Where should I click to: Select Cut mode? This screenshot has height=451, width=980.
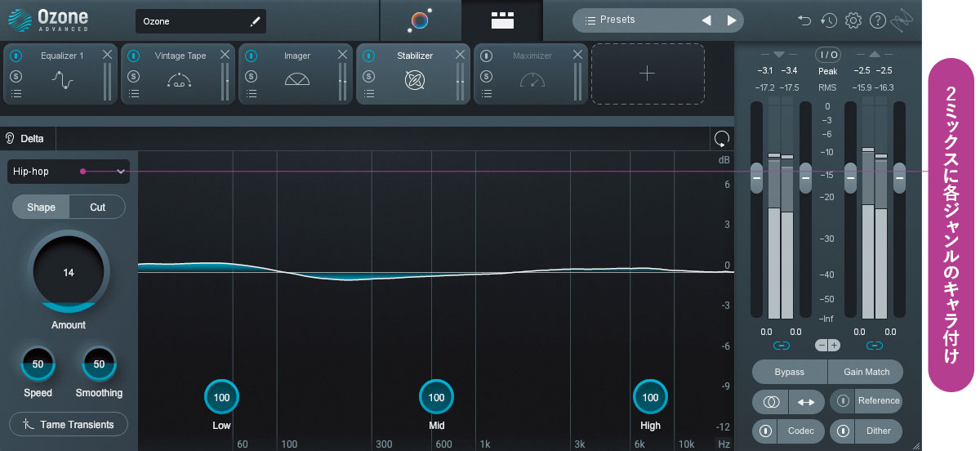click(x=97, y=207)
